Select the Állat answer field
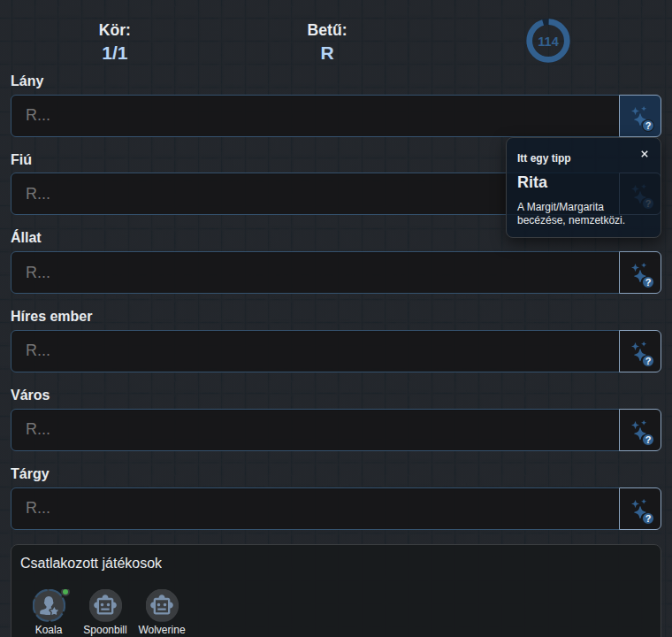The image size is (672, 637). (315, 272)
